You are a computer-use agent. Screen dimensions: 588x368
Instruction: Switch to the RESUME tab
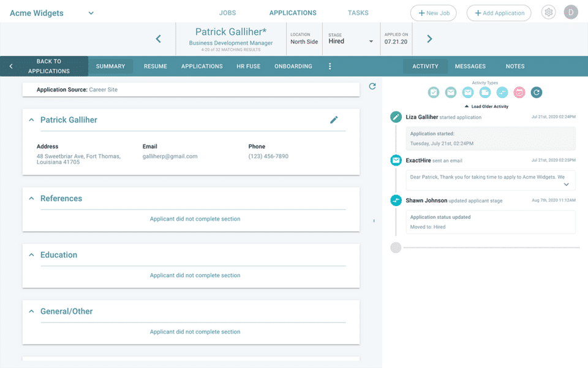156,66
